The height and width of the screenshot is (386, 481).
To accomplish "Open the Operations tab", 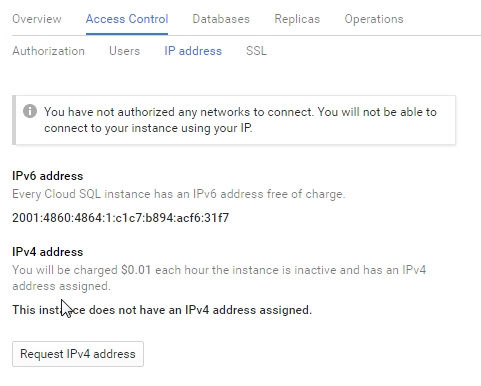I will click(x=374, y=19).
